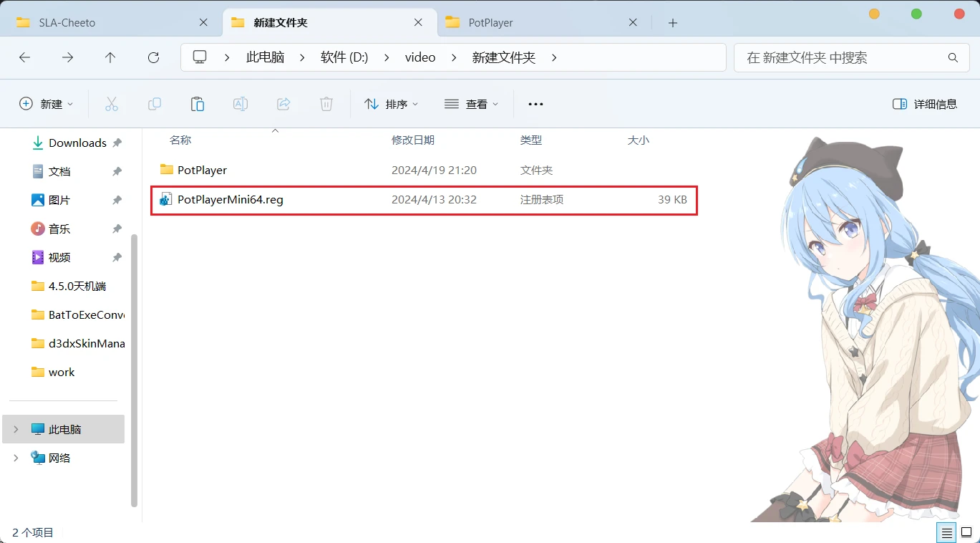Click the Cut scissors icon
The image size is (980, 543).
click(x=112, y=104)
